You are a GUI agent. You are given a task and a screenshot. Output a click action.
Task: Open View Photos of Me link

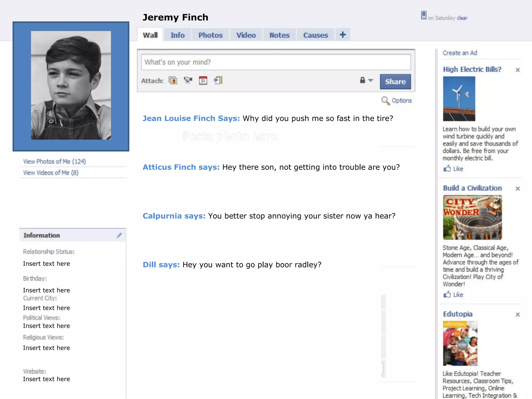click(55, 162)
